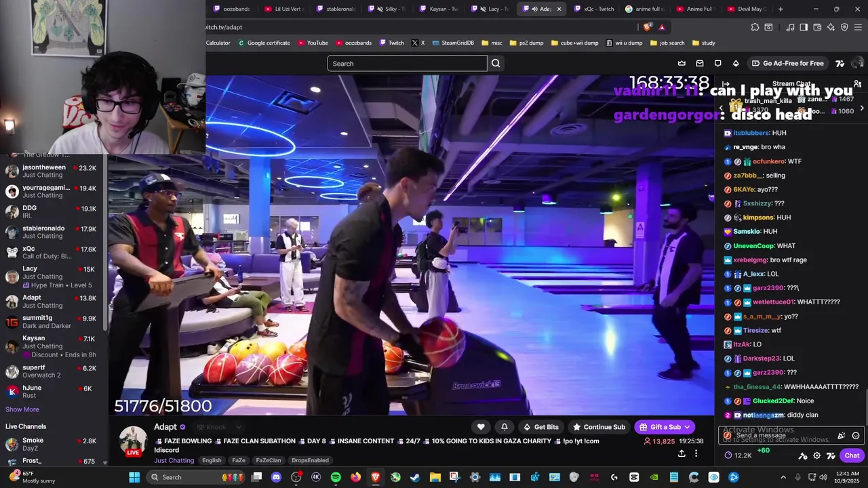The width and height of the screenshot is (868, 488).
Task: Click the purple Chat send button
Action: point(852,455)
